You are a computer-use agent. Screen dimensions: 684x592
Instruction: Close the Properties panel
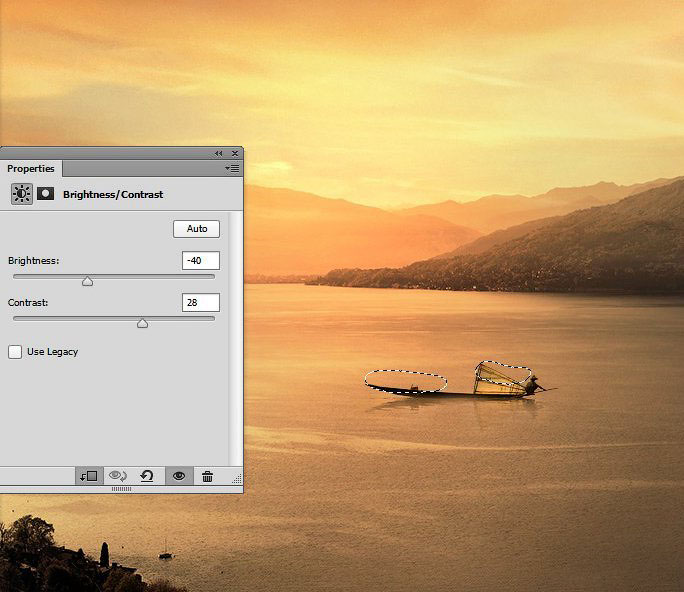[235, 154]
